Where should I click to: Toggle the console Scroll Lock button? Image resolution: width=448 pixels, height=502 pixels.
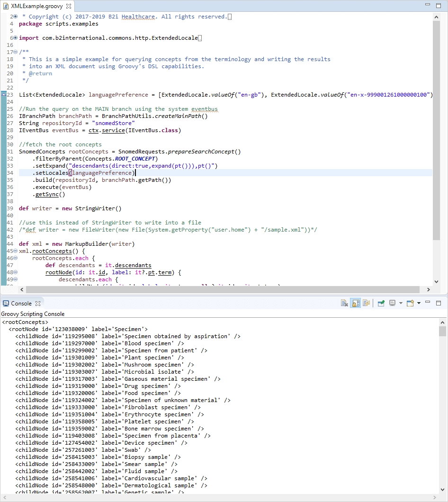tap(355, 303)
